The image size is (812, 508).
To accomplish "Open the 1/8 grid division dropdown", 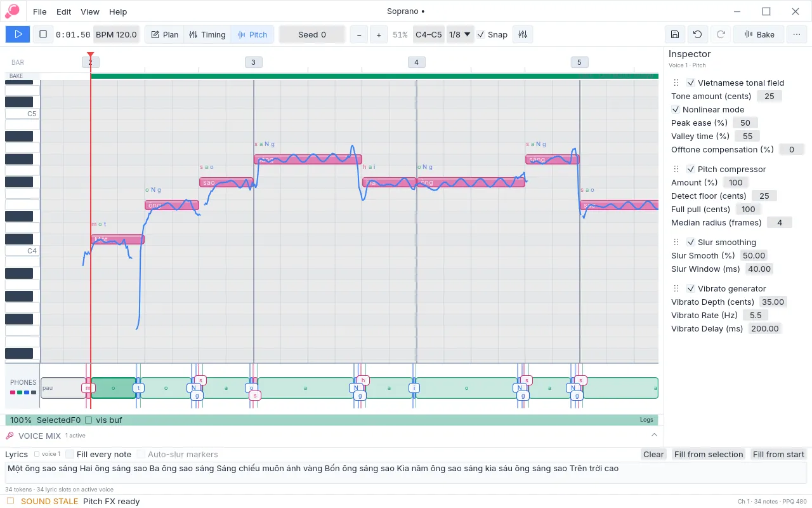I will tap(460, 34).
